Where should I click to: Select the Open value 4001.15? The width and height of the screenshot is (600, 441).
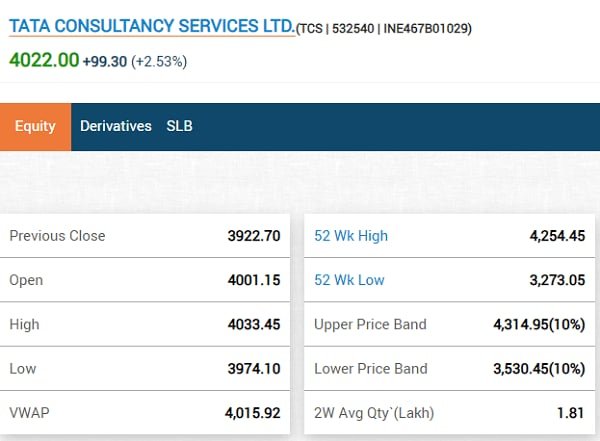(254, 280)
